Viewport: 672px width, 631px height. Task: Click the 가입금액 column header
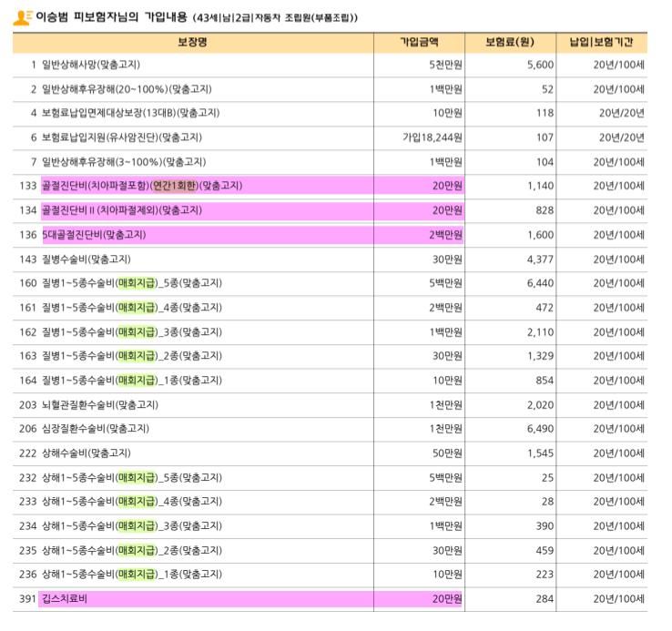[419, 42]
